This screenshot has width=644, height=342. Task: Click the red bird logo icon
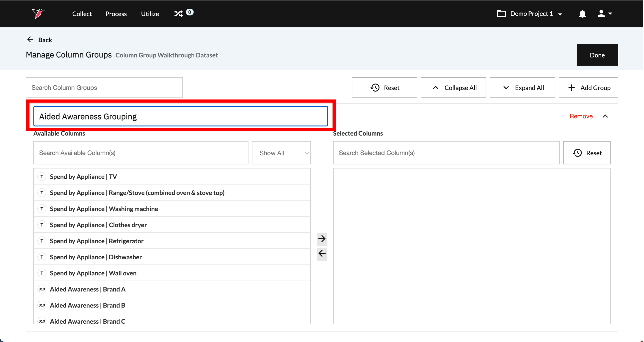tap(38, 14)
